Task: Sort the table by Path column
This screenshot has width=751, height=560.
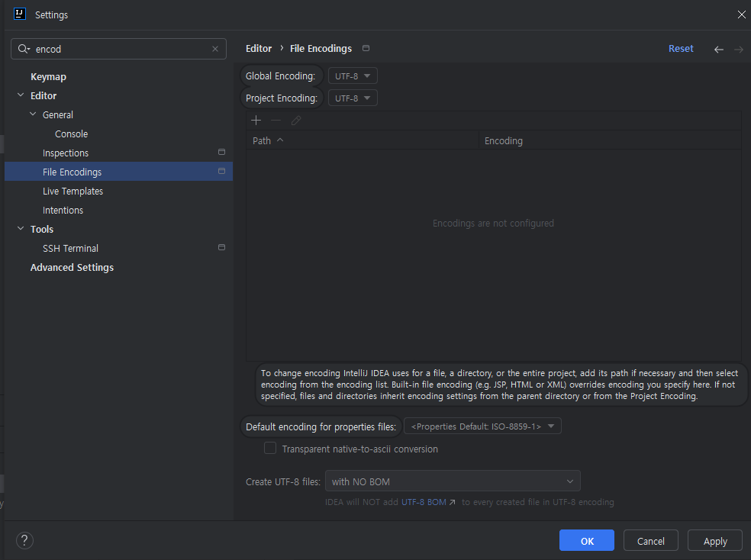Action: click(x=363, y=140)
